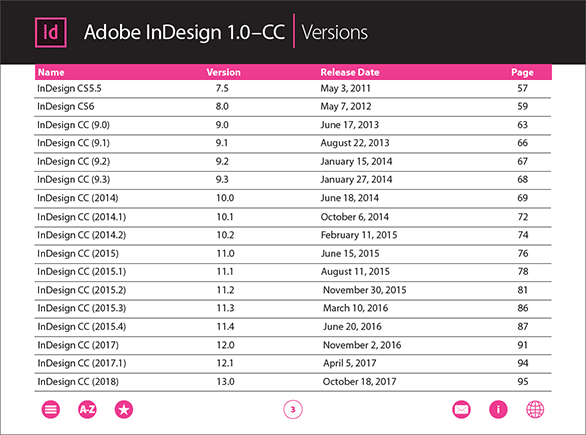
Task: Click the Version column header
Action: [223, 72]
